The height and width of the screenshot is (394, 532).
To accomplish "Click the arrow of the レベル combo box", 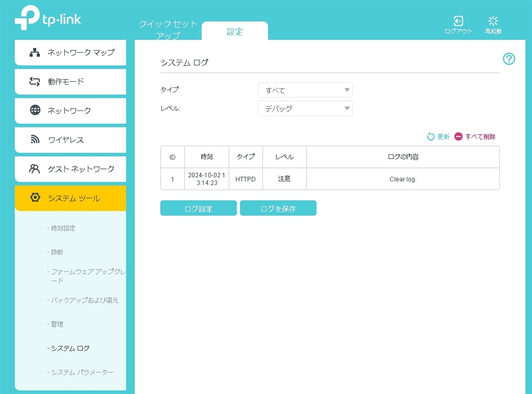I will coord(347,108).
